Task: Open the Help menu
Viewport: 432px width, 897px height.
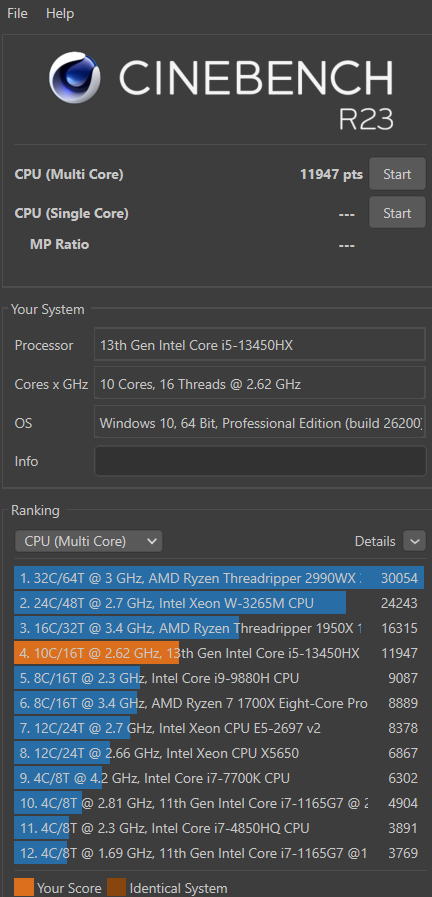Action: 60,14
